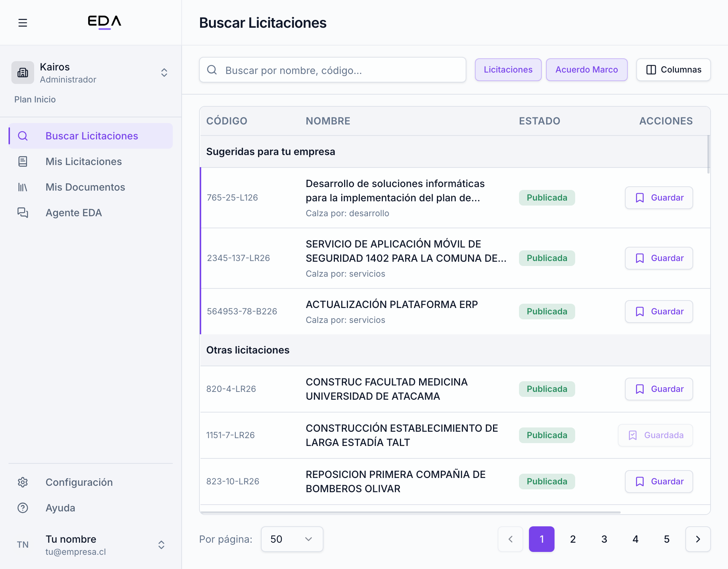This screenshot has height=569, width=728.
Task: Click the horizontal table scrollbar
Action: tap(411, 512)
